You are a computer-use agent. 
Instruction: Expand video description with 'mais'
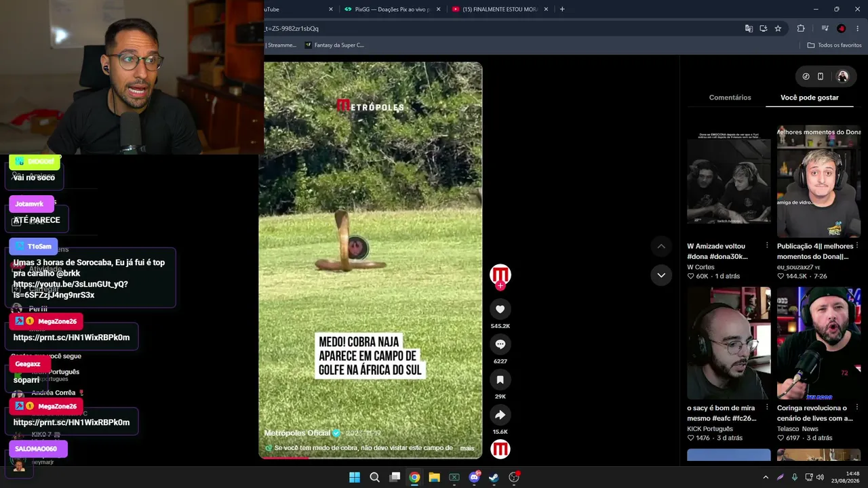tap(467, 448)
